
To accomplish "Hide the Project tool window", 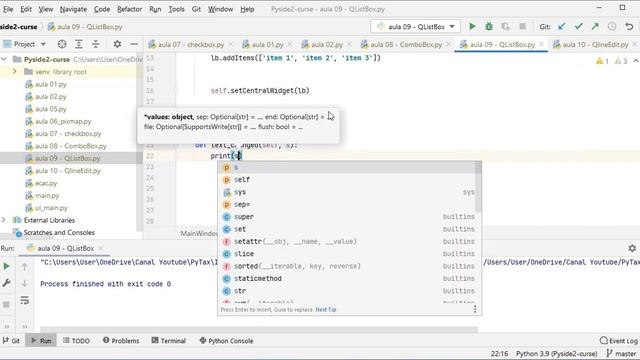I will pyautogui.click(x=134, y=44).
